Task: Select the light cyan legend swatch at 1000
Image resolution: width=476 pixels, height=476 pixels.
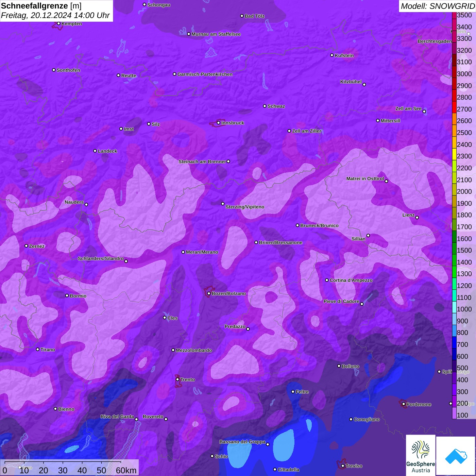Action: 454,307
